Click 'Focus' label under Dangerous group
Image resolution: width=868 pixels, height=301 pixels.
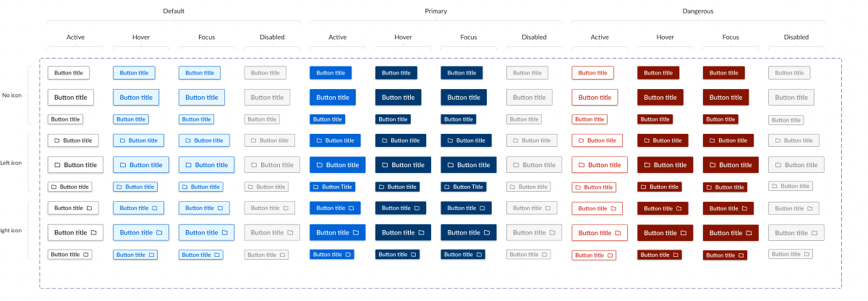click(731, 37)
